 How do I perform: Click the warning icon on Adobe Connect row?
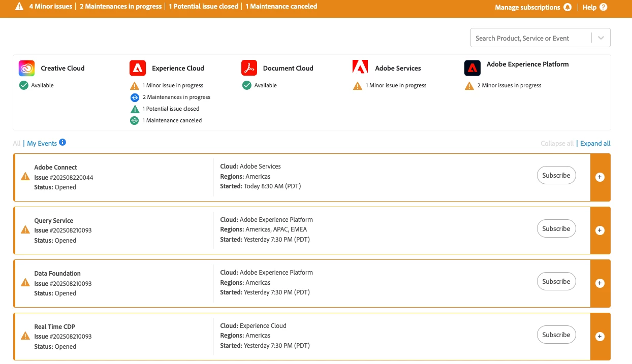point(25,177)
